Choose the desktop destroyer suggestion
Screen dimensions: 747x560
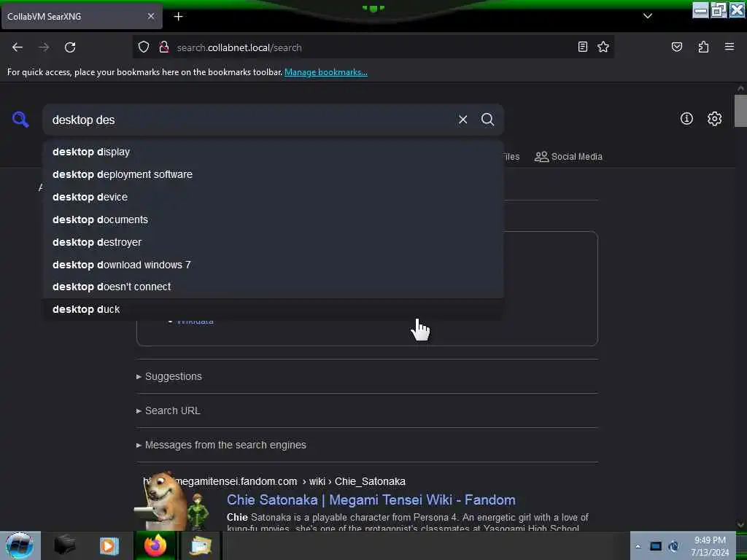(273, 242)
